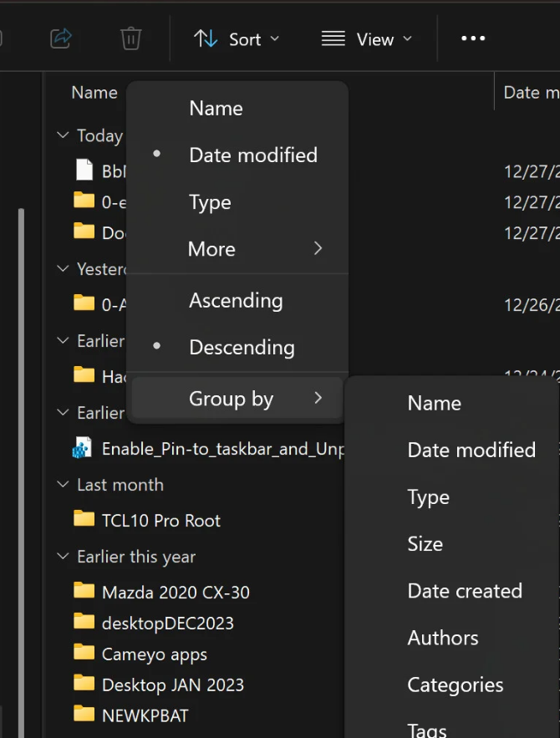560x738 pixels.
Task: Open the Sort dropdown
Action: click(x=237, y=38)
